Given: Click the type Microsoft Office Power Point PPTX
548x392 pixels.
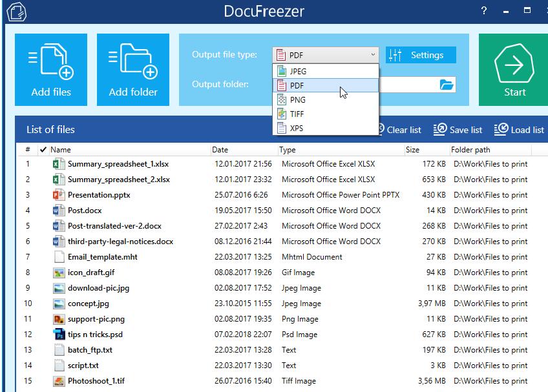Looking at the screenshot, I should pyautogui.click(x=341, y=195).
